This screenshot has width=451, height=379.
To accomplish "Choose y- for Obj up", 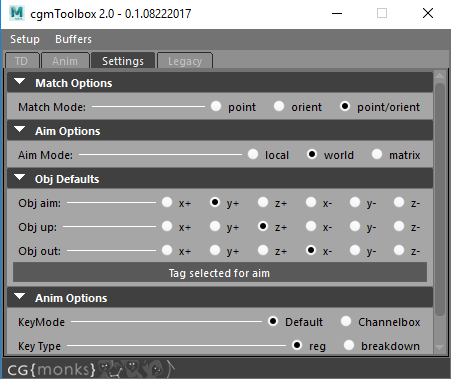I will 355,226.
